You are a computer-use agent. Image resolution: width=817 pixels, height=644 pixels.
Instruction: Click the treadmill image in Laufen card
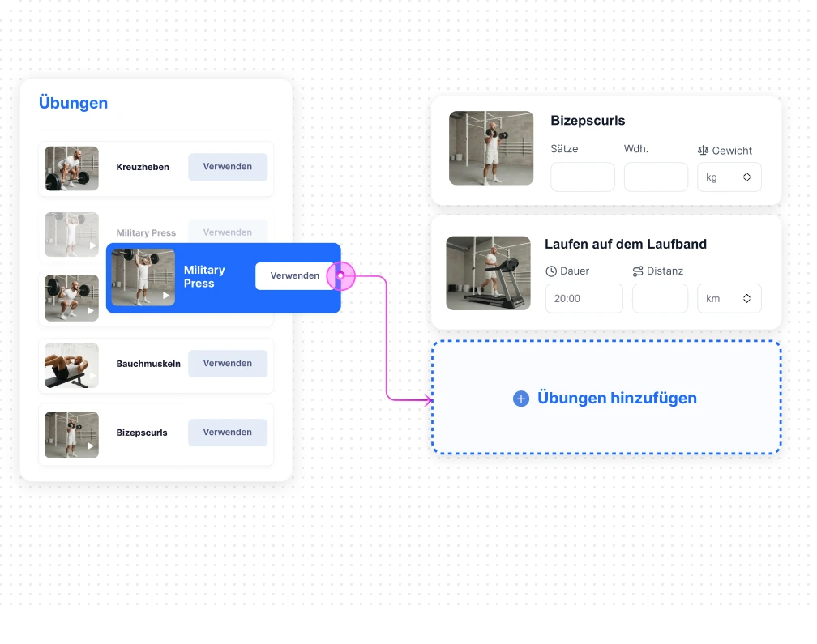488,273
